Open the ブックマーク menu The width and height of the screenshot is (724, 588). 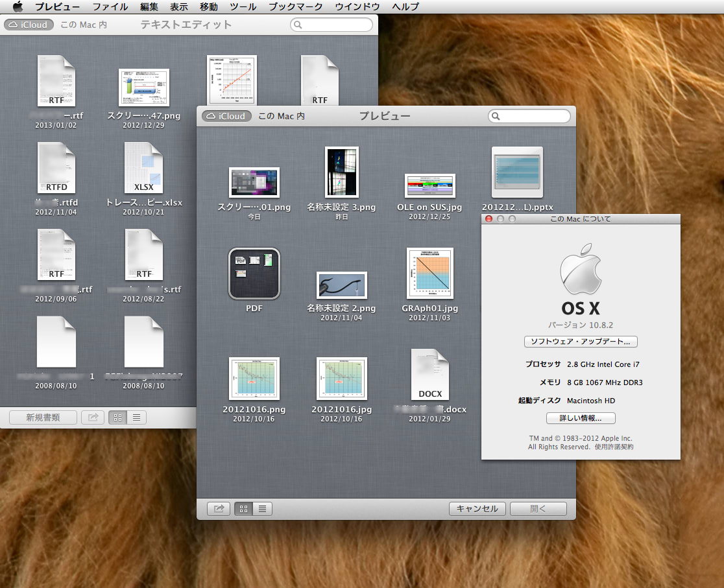(296, 6)
